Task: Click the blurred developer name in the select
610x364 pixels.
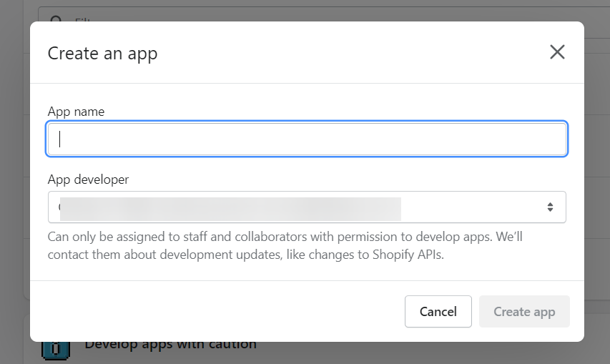Action: (x=230, y=209)
